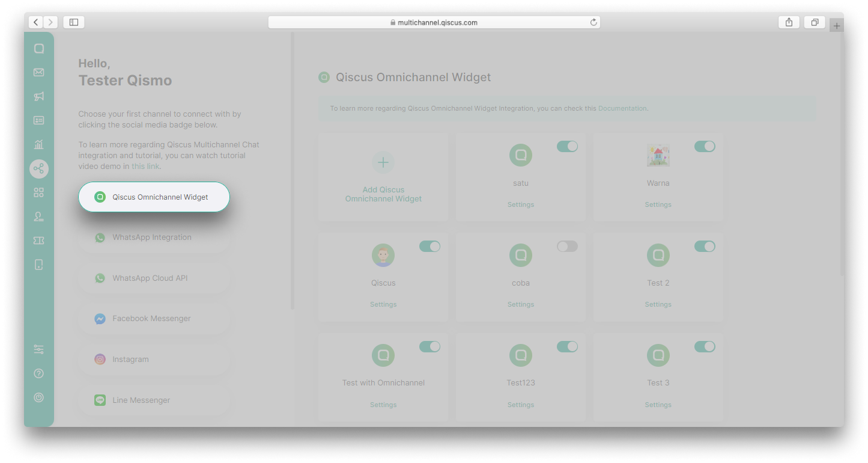Open Settings for Test 2 widget
868x463 pixels.
[x=658, y=304]
